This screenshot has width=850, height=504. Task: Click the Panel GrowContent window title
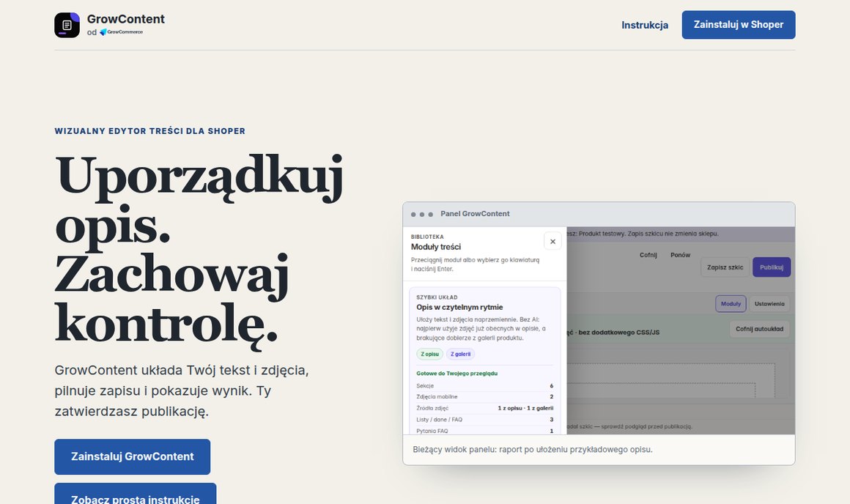pos(475,213)
